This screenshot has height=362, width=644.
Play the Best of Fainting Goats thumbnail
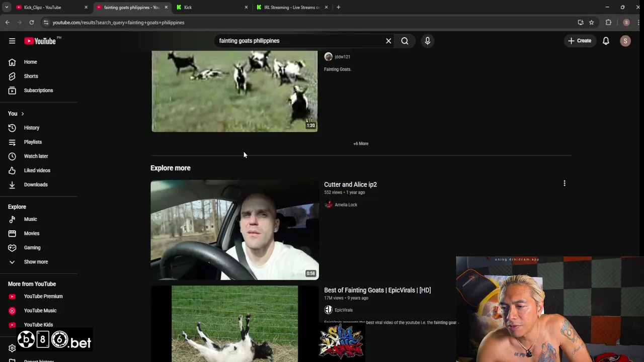pyautogui.click(x=234, y=324)
